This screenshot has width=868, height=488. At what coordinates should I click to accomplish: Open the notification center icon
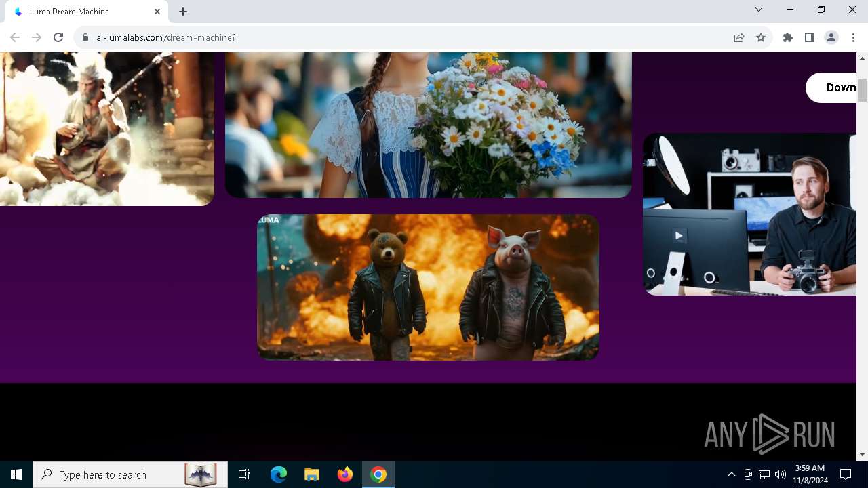coord(846,474)
